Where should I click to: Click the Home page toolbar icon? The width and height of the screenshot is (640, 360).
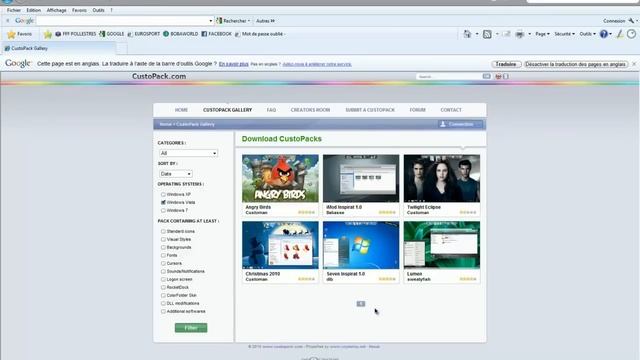[467, 34]
